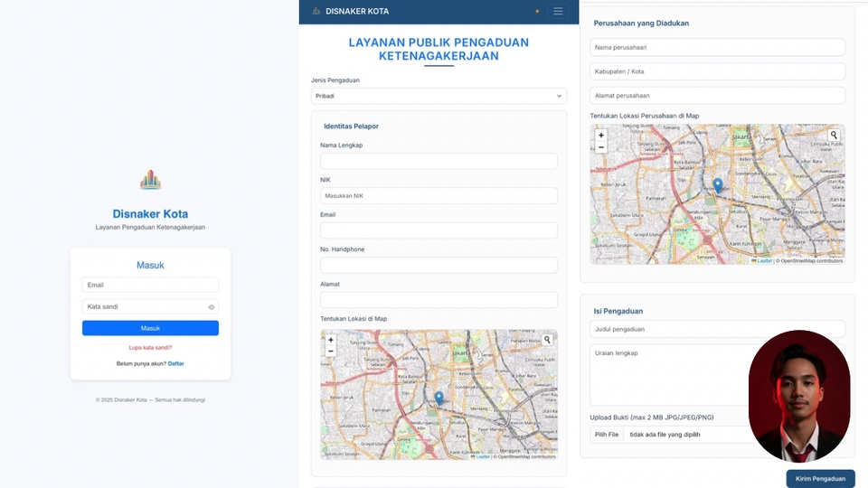Click the orange status dot in the navbar
The height and width of the screenshot is (488, 868).
click(537, 11)
